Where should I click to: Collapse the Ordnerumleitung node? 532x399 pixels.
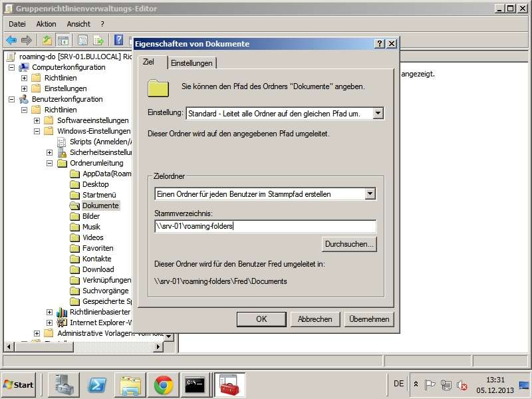pos(49,163)
